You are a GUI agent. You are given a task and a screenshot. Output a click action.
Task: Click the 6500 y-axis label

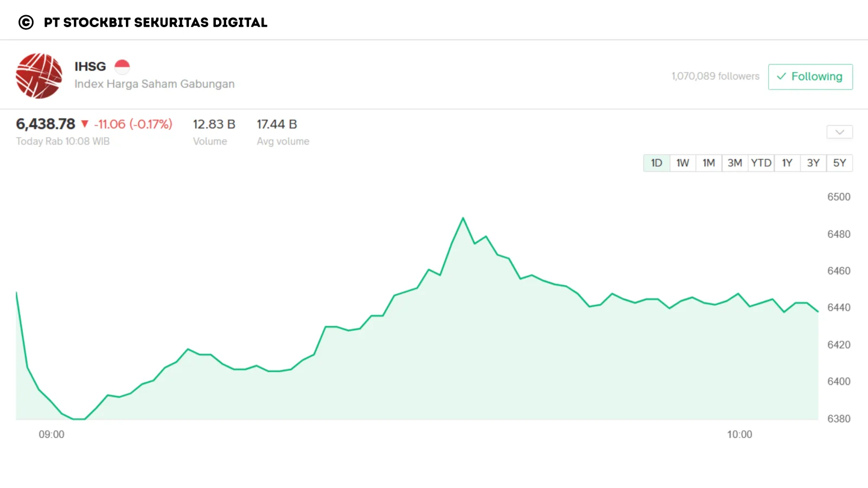tap(839, 197)
